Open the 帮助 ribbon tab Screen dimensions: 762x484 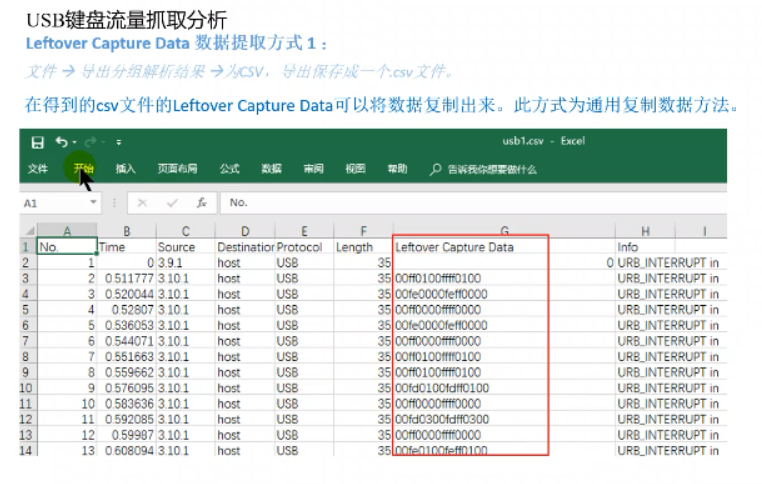coord(397,169)
